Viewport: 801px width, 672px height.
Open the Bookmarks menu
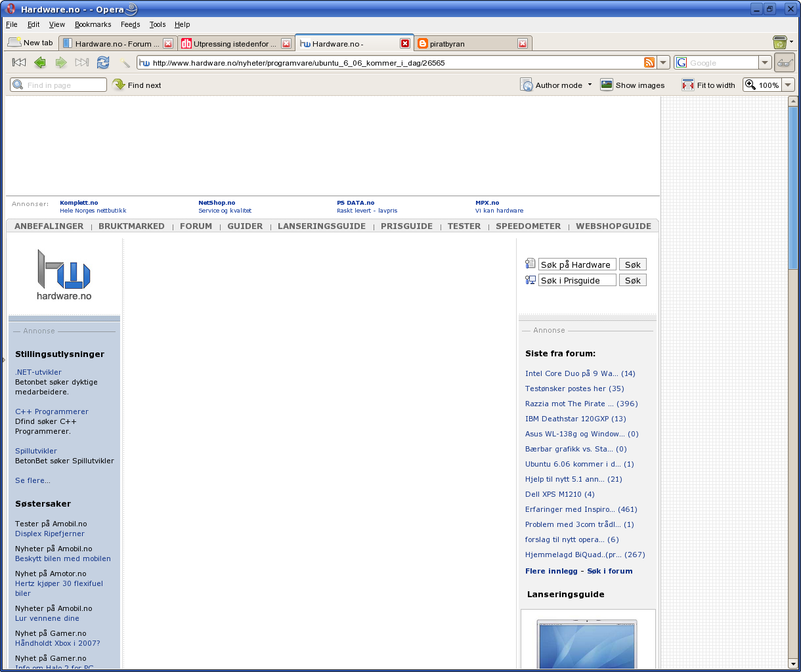tap(93, 24)
